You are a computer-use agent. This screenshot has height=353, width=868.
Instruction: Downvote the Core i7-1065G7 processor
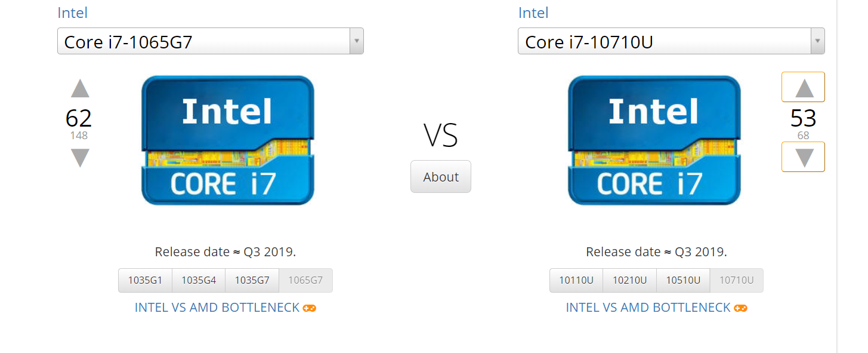[80, 158]
